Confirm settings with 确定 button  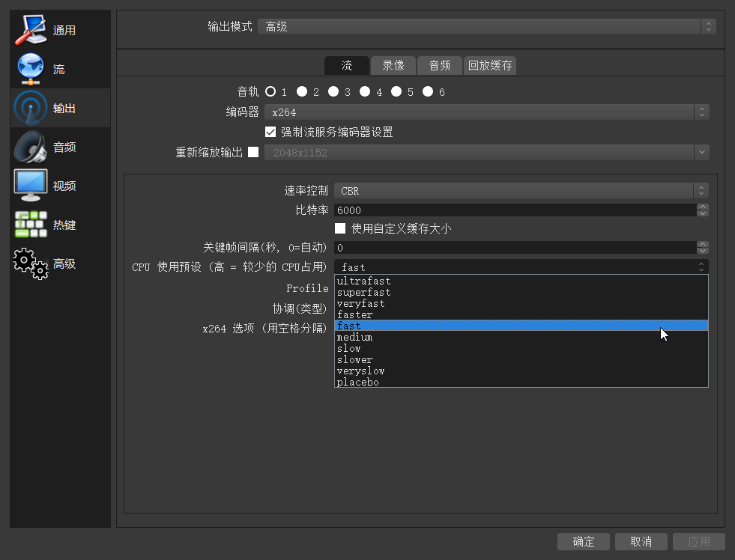584,542
